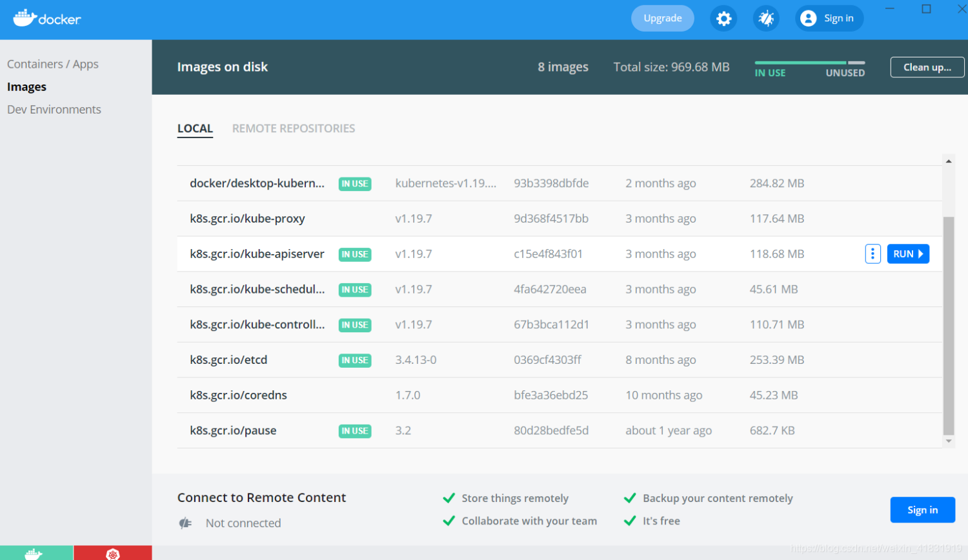Click image ID 93b3398dbfde
The image size is (968, 560).
tap(551, 183)
